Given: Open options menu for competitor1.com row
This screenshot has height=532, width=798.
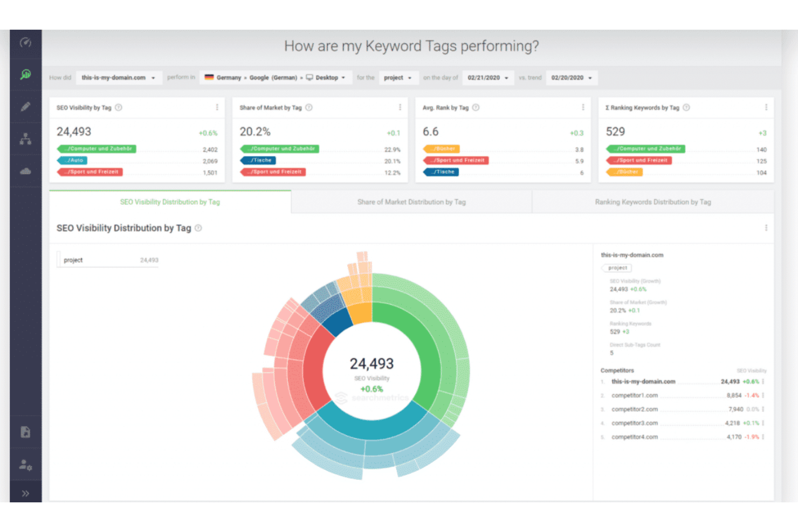Looking at the screenshot, I should coord(763,396).
